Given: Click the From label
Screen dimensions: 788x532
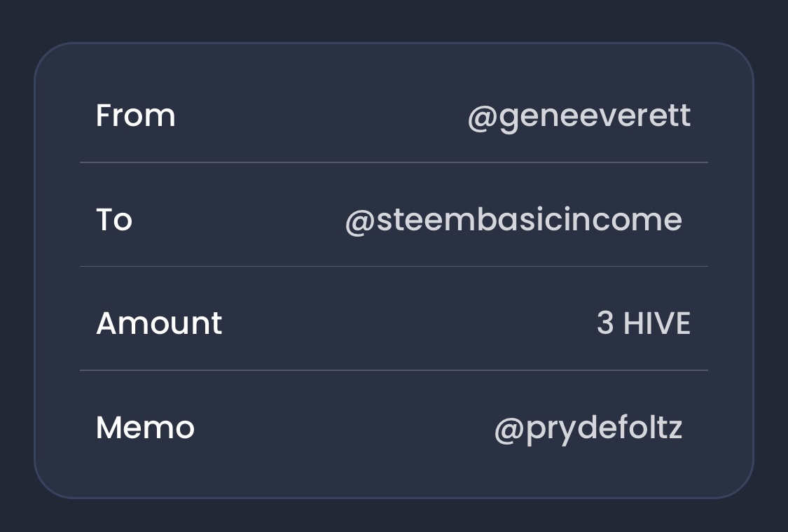Looking at the screenshot, I should [x=136, y=115].
